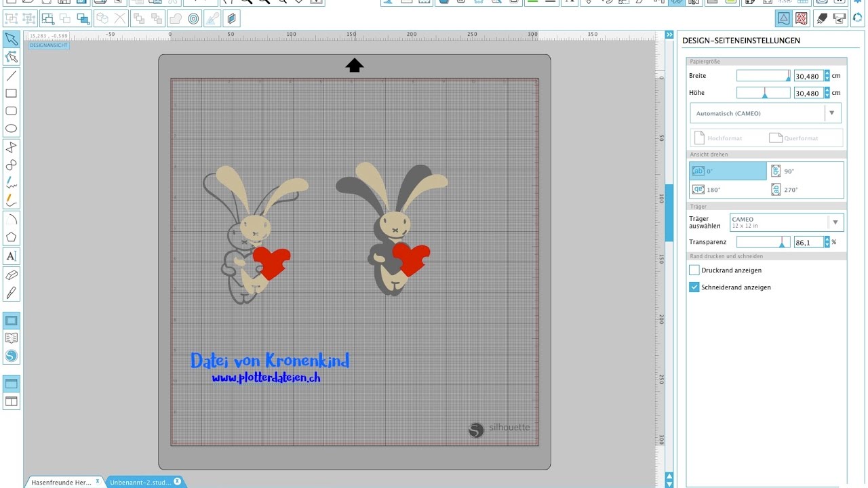868x488 pixels.
Task: Select the orange Smooth Freehand tool
Action: 12,201
